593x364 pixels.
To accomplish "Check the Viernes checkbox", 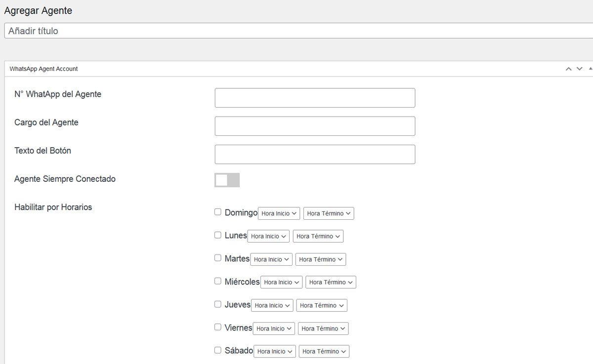I will pyautogui.click(x=218, y=327).
